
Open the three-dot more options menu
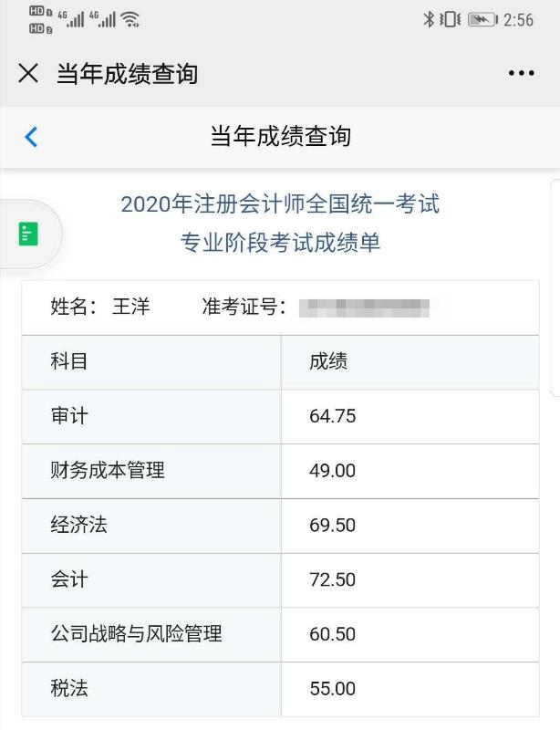521,73
